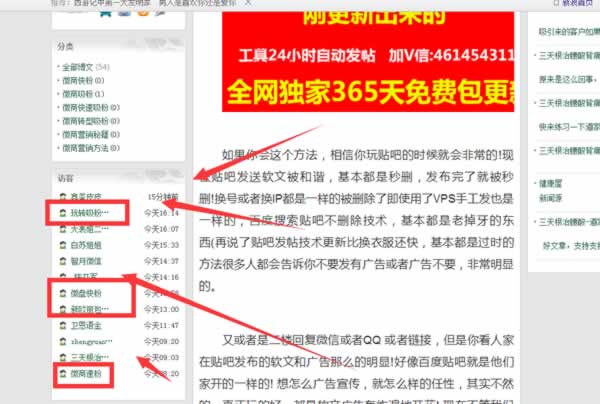Click avatar icon beside 微商速粉
Viewport: 600px width, 404px height.
63,374
